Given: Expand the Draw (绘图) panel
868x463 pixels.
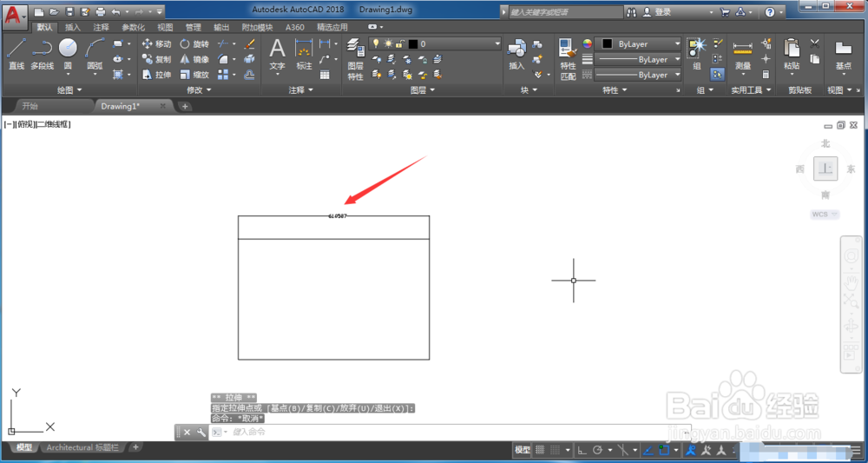Looking at the screenshot, I should pyautogui.click(x=69, y=89).
